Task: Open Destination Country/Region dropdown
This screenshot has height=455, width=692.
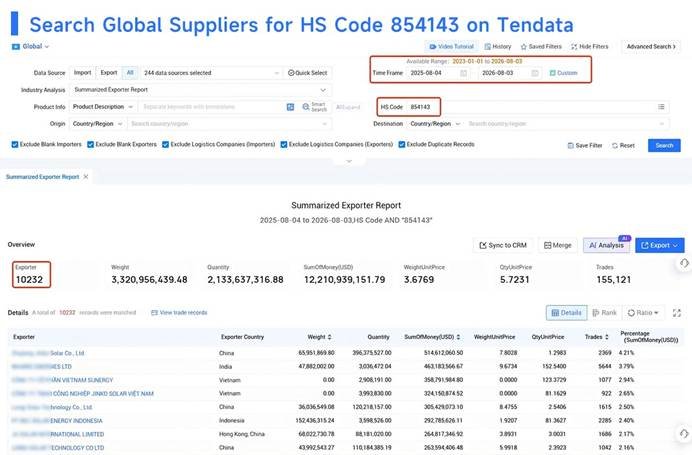Action: pyautogui.click(x=435, y=124)
